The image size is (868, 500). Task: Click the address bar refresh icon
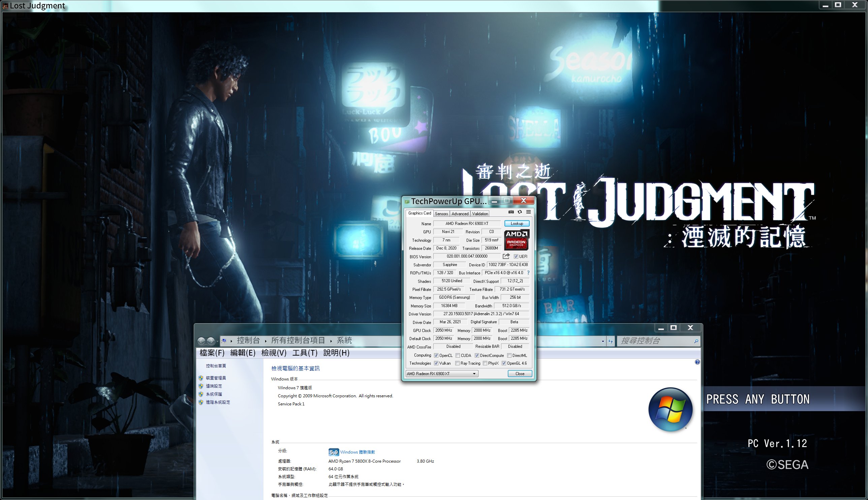pyautogui.click(x=610, y=341)
